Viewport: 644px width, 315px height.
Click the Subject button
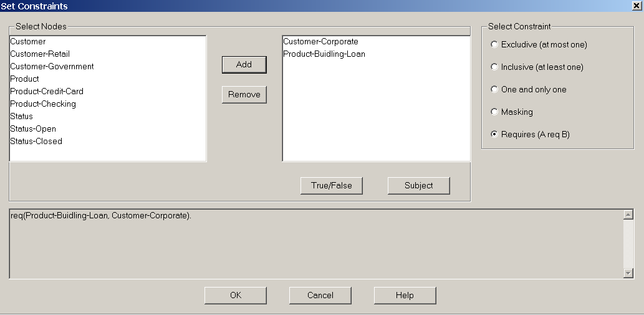click(x=418, y=186)
